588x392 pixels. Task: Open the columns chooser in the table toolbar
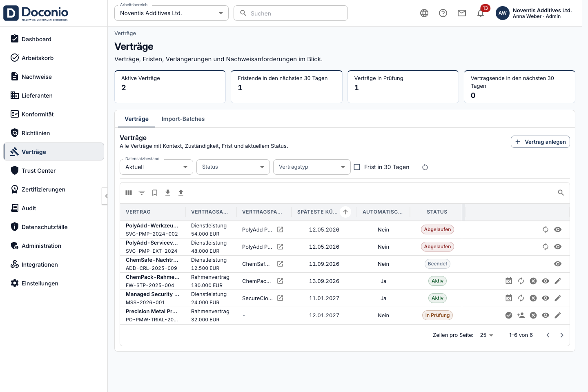coord(129,193)
